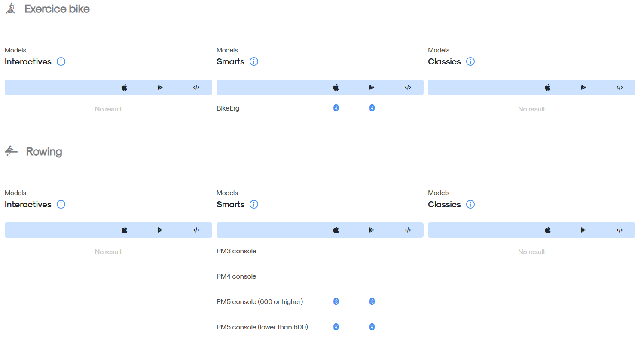The height and width of the screenshot is (350, 644).
Task: Open info icon beside Rowing Smarts
Action: (254, 204)
